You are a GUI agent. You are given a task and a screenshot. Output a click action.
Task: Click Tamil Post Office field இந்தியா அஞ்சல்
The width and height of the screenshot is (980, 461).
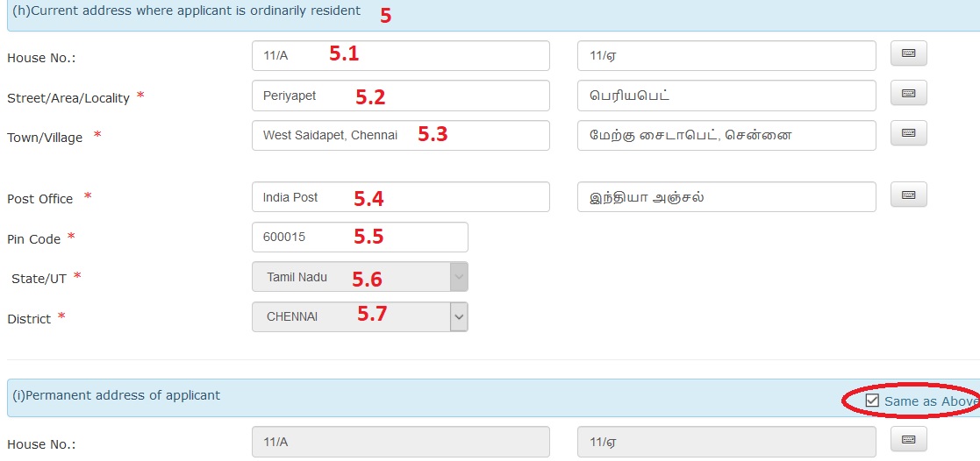point(726,197)
